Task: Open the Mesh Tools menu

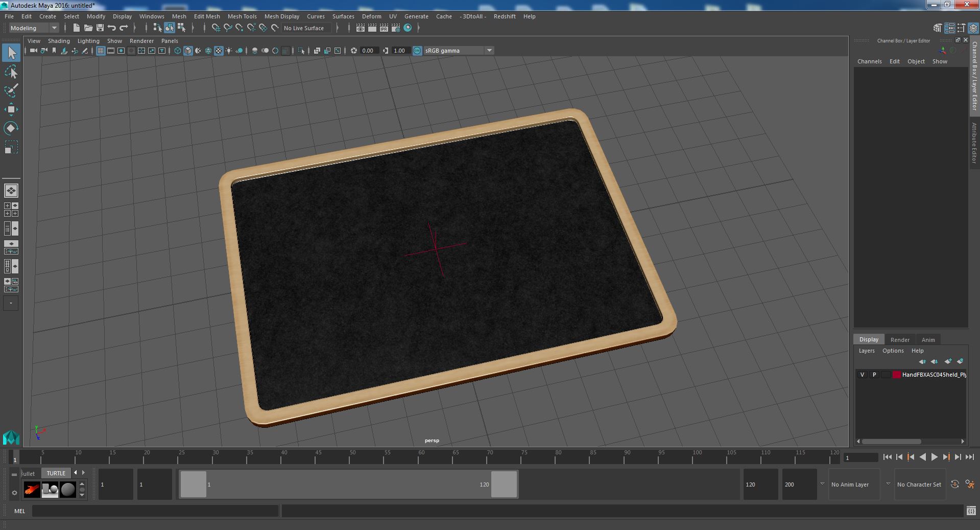Action: [x=242, y=16]
